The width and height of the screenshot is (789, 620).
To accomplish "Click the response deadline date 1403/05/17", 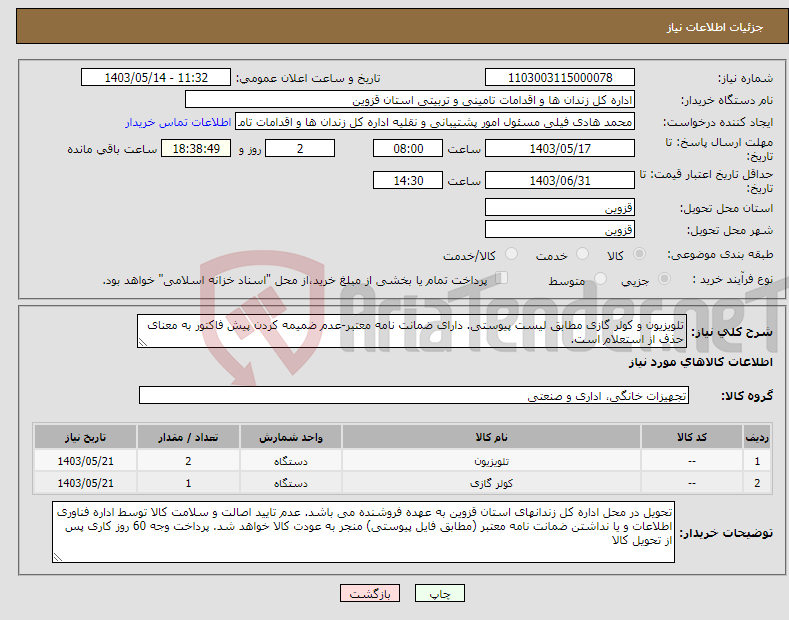I will (x=560, y=148).
